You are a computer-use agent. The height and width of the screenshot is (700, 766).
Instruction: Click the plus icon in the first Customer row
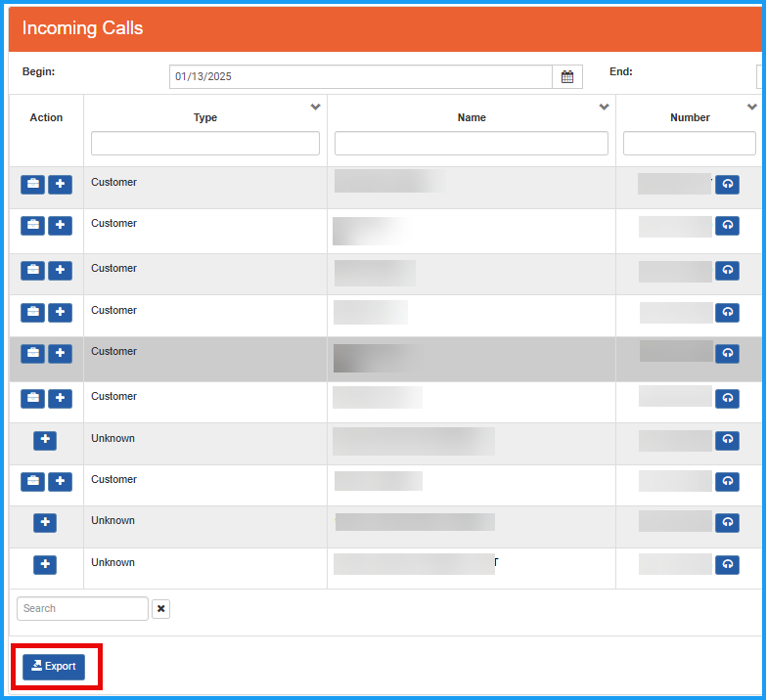(x=60, y=185)
